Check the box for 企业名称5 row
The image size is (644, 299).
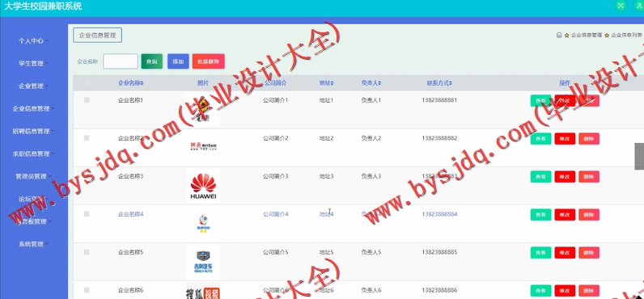tap(87, 252)
